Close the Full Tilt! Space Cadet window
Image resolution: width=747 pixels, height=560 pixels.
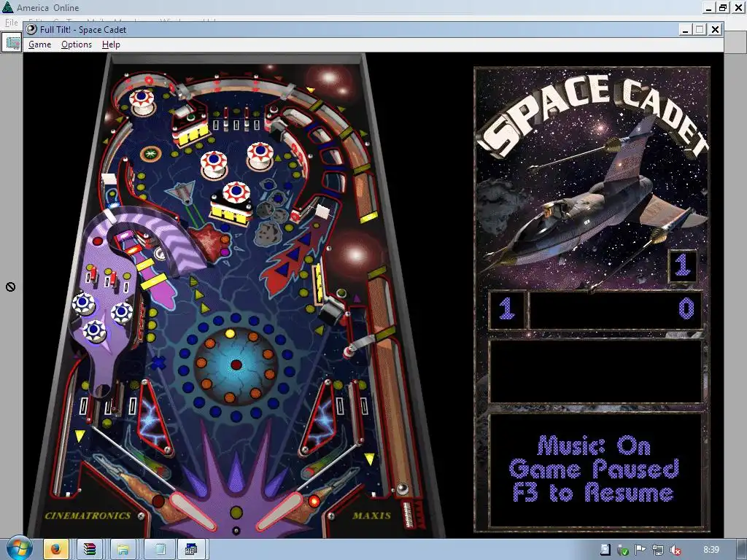point(715,29)
